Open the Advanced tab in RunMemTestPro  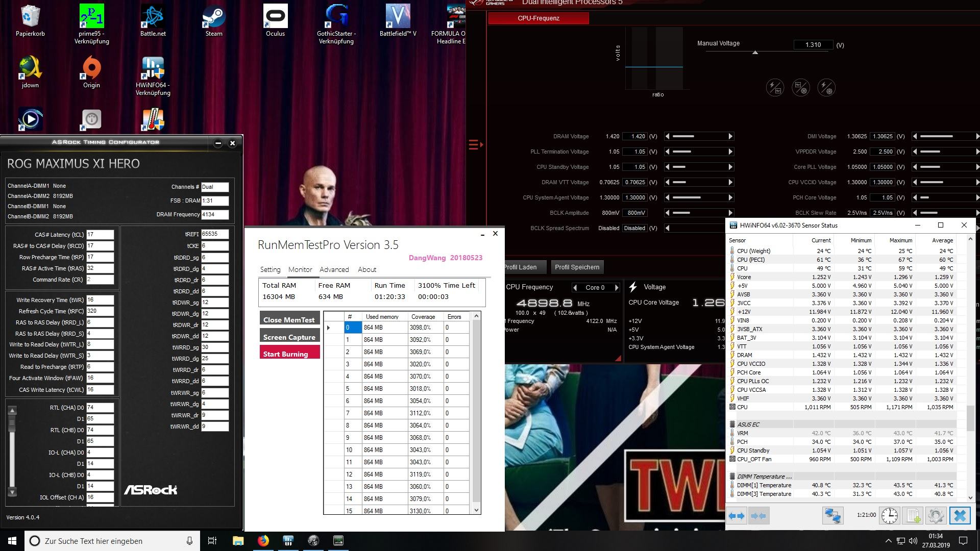pyautogui.click(x=334, y=269)
